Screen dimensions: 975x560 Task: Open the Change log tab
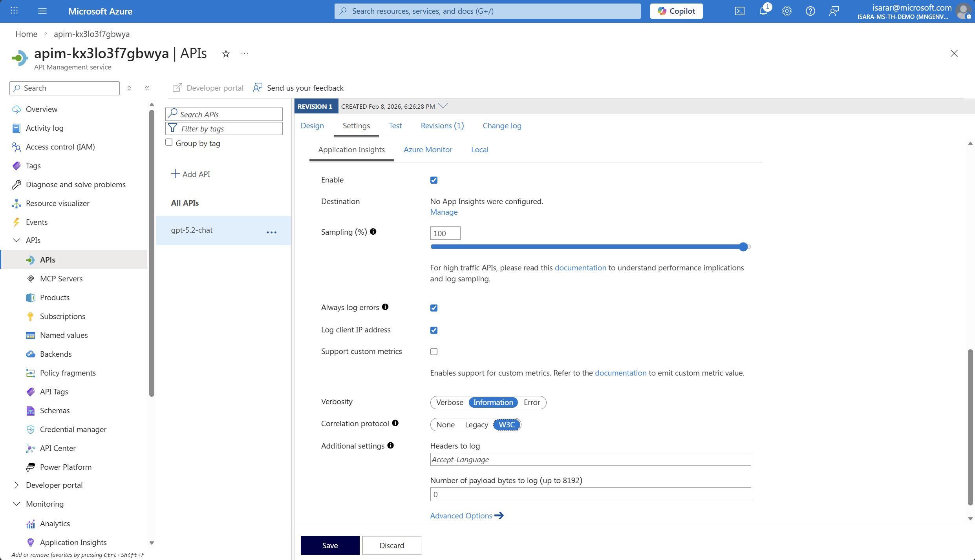point(502,126)
